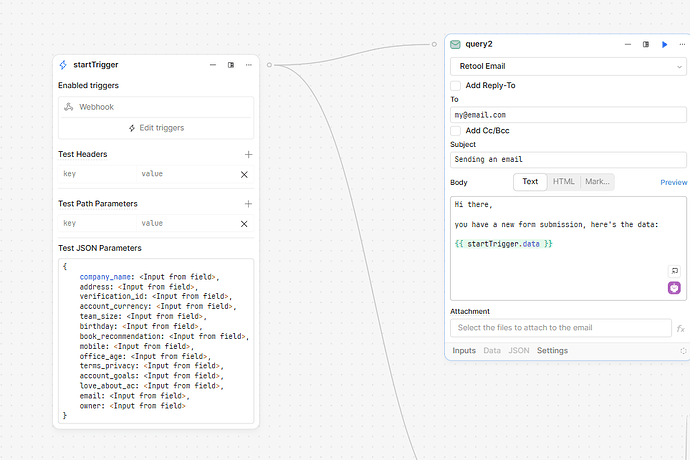This screenshot has width=690, height=460.
Task: Click the terms_privacy line in JSON
Action: coord(151,366)
